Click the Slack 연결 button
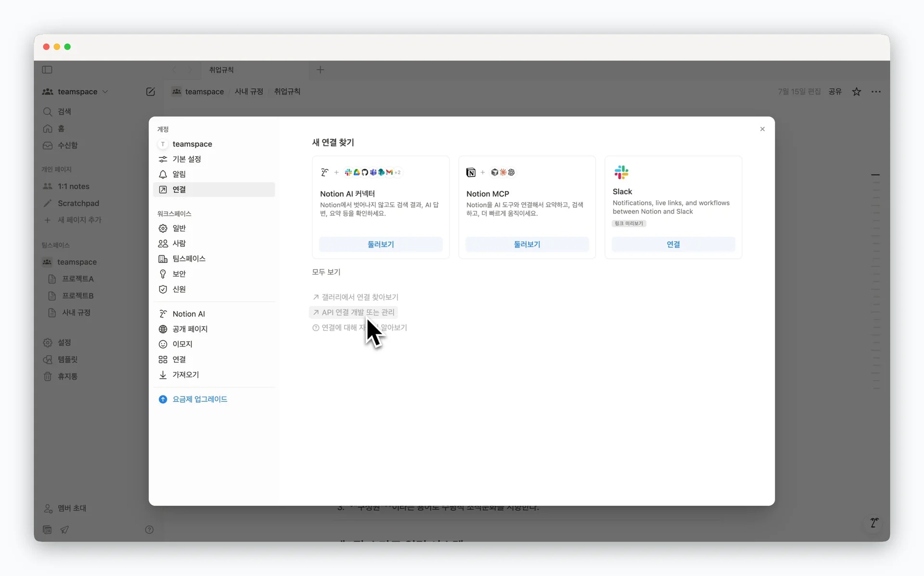Image resolution: width=924 pixels, height=576 pixels. tap(673, 244)
